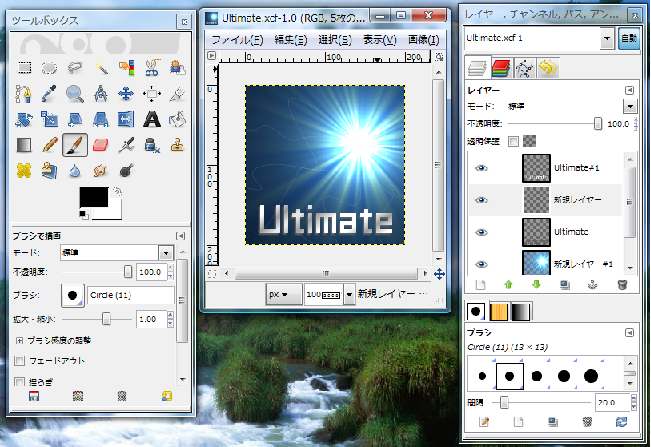Lower layer with green down arrow
The width and height of the screenshot is (651, 447).
pos(536,285)
